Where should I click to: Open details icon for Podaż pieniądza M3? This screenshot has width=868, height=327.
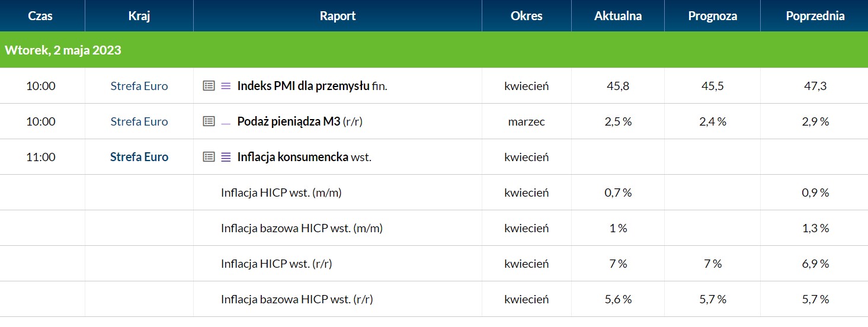209,121
